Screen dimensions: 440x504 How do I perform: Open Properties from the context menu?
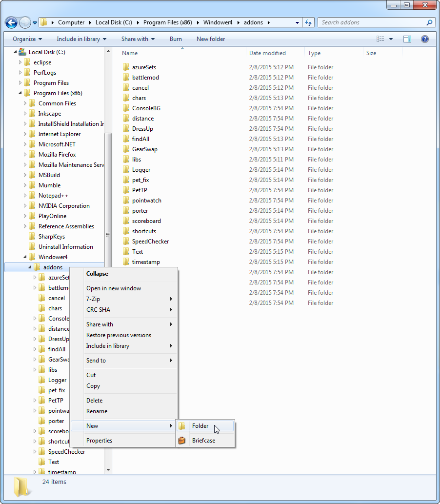(124, 441)
